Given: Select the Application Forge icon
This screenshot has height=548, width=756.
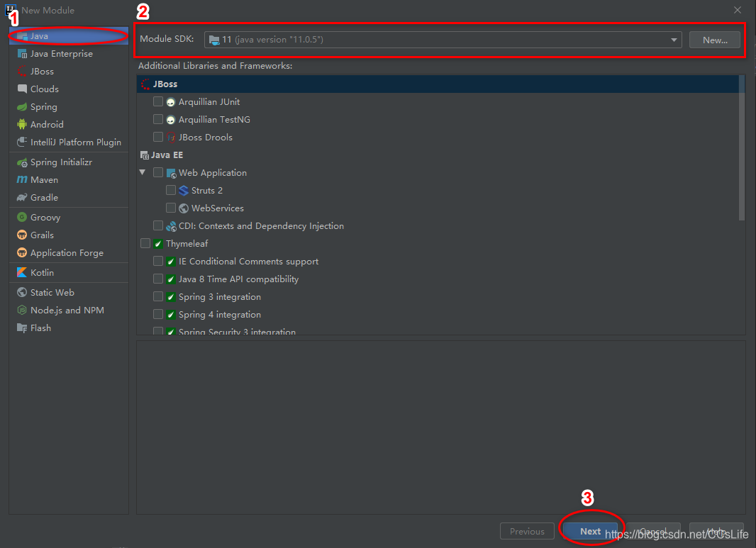Looking at the screenshot, I should [22, 252].
